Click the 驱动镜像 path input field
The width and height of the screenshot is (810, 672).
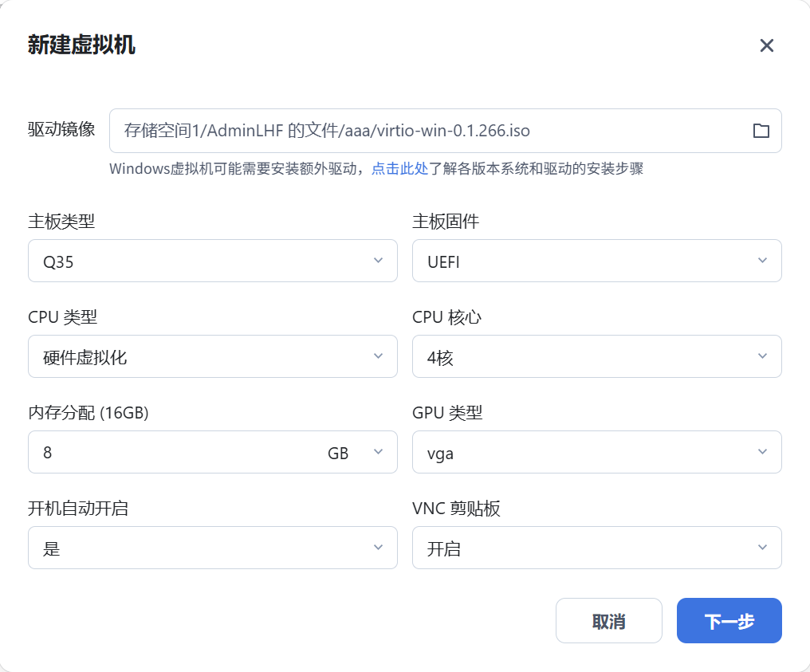446,131
